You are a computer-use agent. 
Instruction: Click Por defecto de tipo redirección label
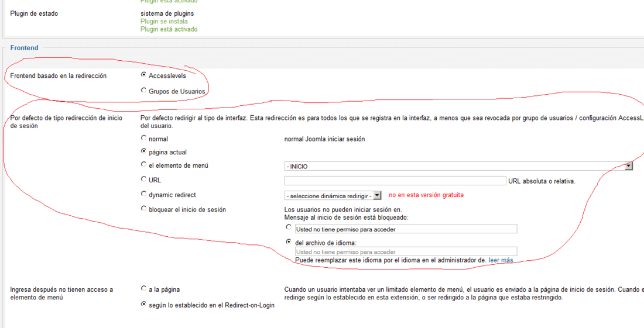(x=66, y=122)
